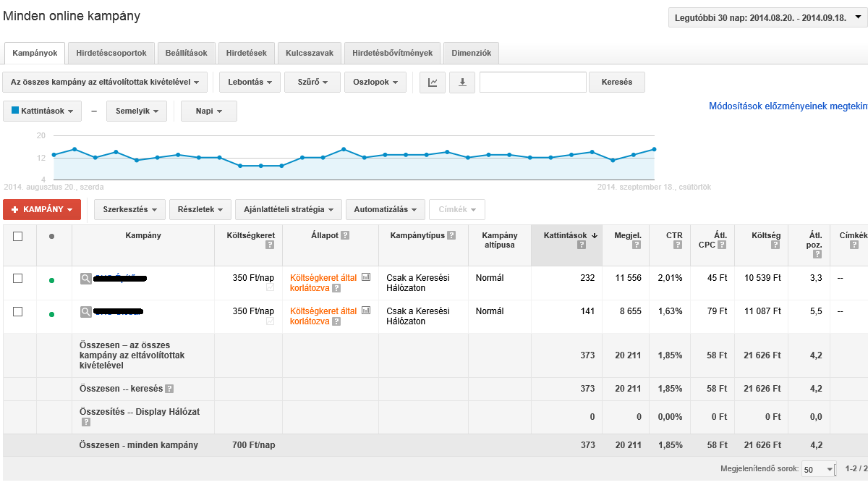Open the rows-per-page dropdown showing 50

[818, 470]
